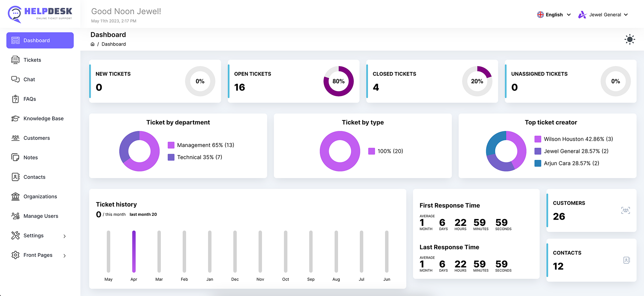Click the HelpDesk logo

coord(39,14)
